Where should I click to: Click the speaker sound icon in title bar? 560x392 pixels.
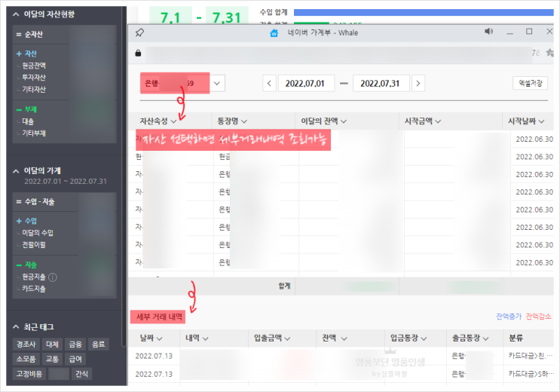[x=488, y=32]
